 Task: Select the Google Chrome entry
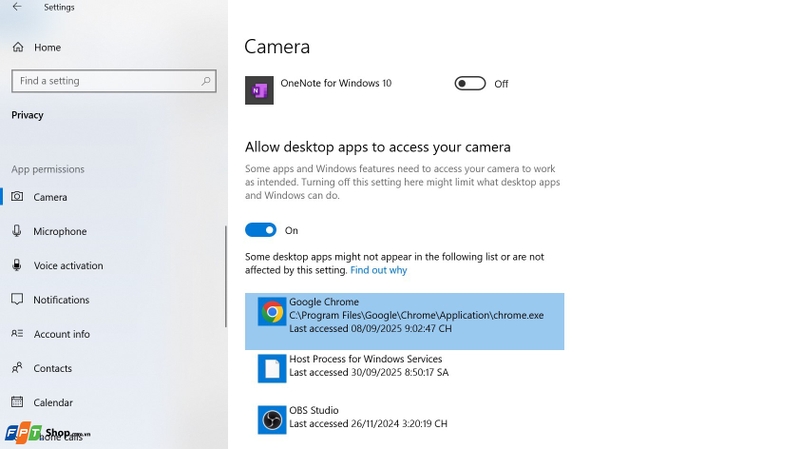click(x=405, y=321)
